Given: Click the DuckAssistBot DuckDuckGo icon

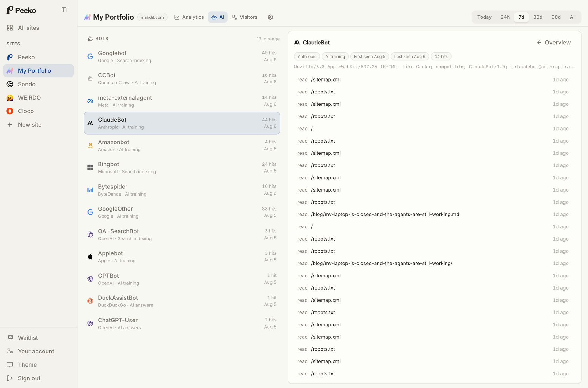Looking at the screenshot, I should click(90, 301).
